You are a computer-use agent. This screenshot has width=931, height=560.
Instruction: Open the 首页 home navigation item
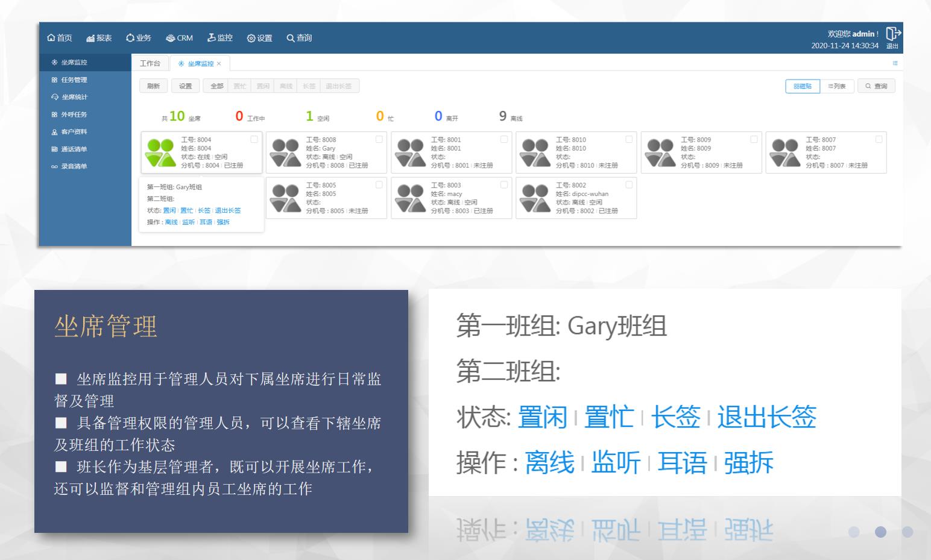point(60,38)
